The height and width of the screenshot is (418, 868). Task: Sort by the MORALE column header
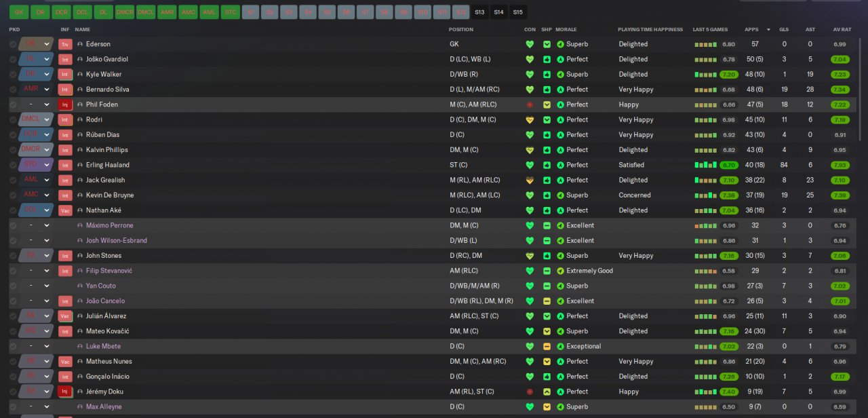tap(566, 30)
